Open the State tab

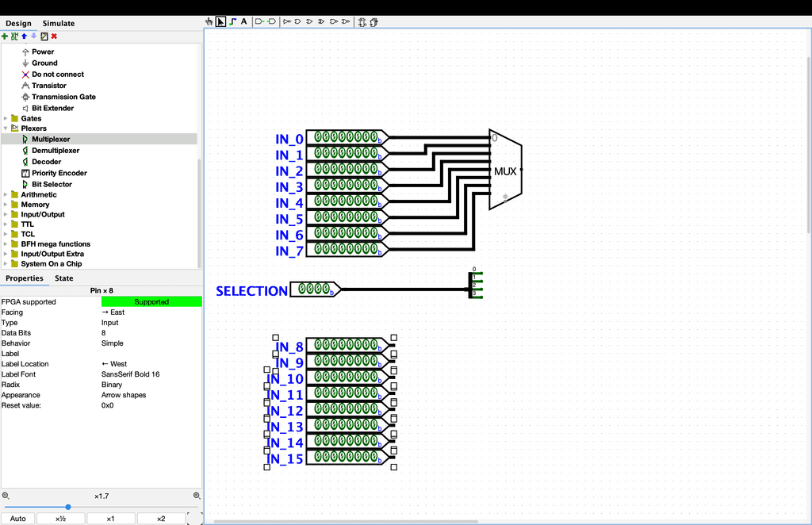63,278
